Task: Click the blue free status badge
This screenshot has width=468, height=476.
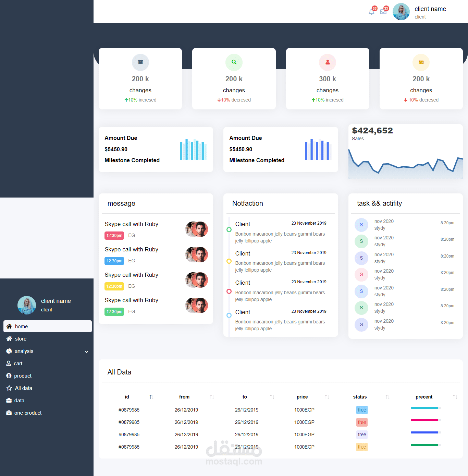Action: click(362, 410)
